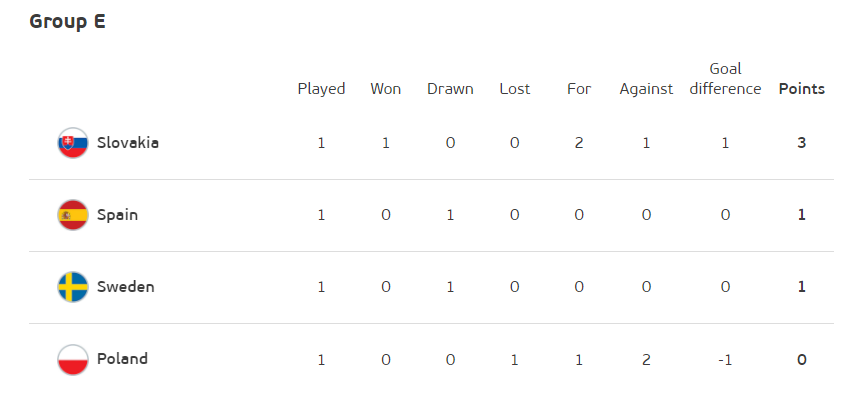Select the Poland team name

(123, 359)
